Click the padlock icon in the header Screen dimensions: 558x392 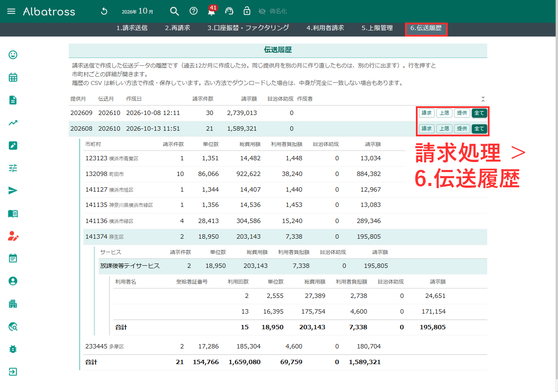pos(247,11)
